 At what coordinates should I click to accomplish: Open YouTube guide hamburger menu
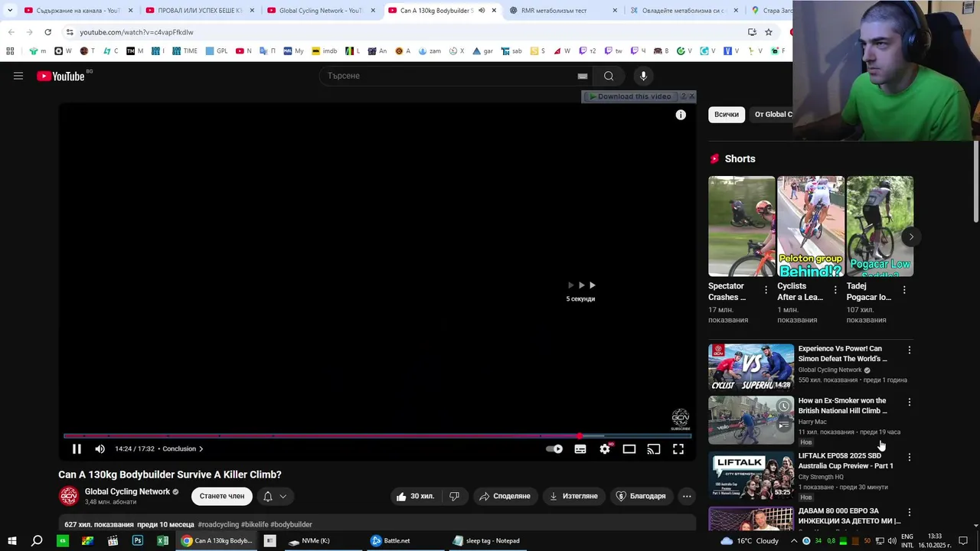pyautogui.click(x=18, y=76)
